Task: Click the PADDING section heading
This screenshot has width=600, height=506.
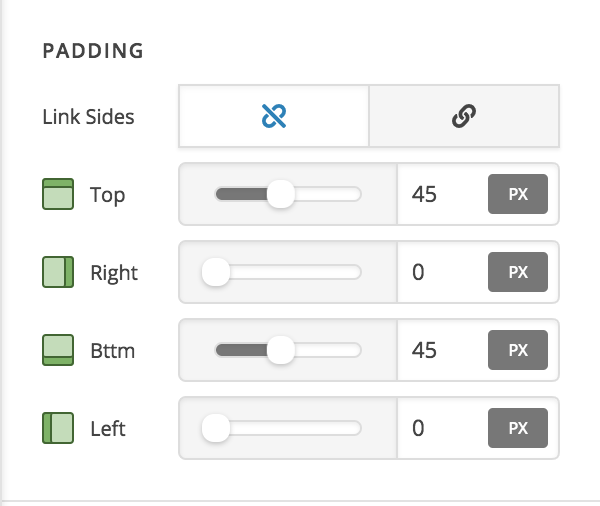Action: coord(93,50)
